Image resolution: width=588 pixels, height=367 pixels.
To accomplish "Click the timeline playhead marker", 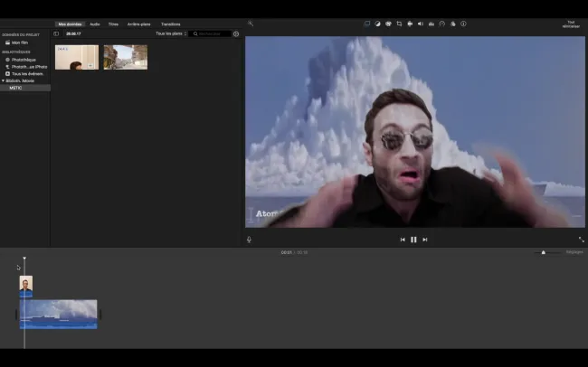I will click(x=24, y=259).
